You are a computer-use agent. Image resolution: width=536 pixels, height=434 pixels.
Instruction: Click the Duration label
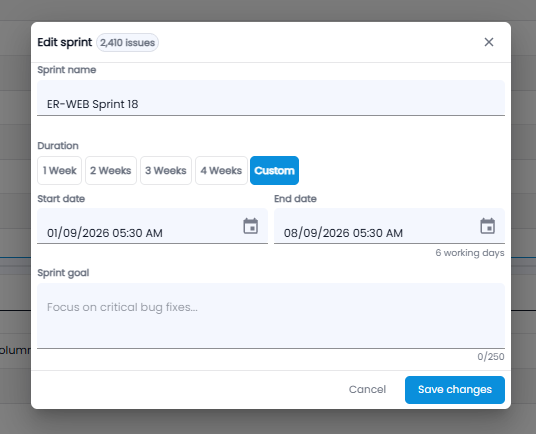click(x=58, y=146)
